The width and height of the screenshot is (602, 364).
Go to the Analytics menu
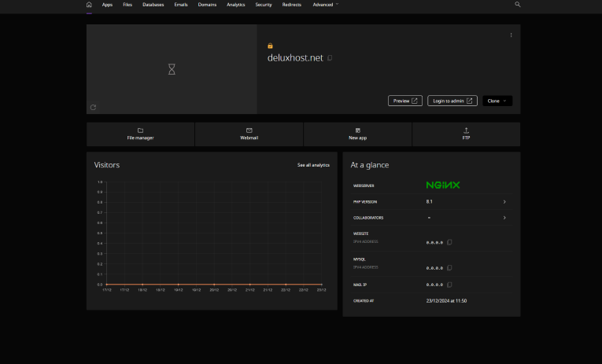[236, 5]
